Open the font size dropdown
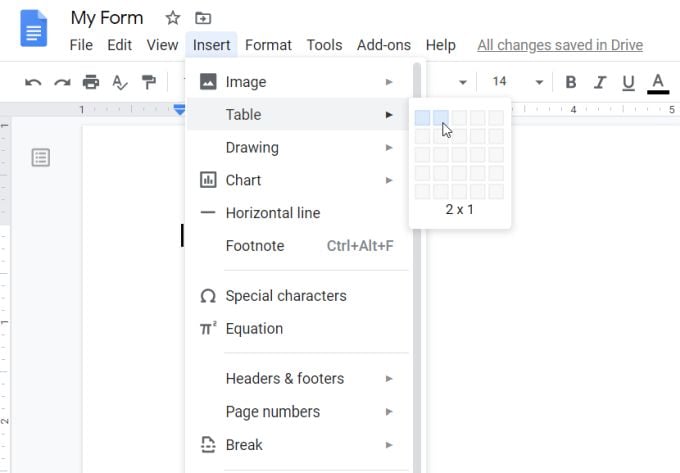Screen dimensions: 680x473 click(539, 82)
